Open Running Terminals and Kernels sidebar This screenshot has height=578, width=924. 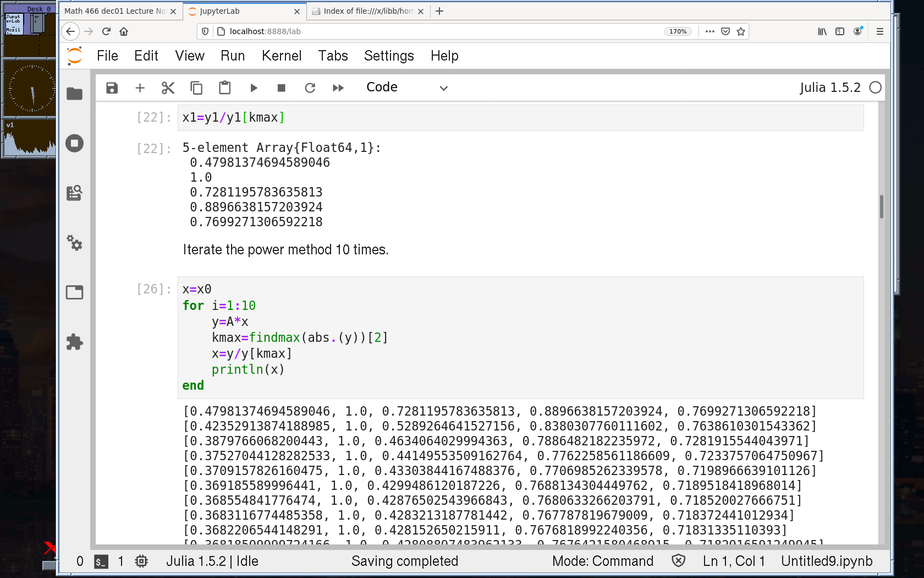pos(74,144)
